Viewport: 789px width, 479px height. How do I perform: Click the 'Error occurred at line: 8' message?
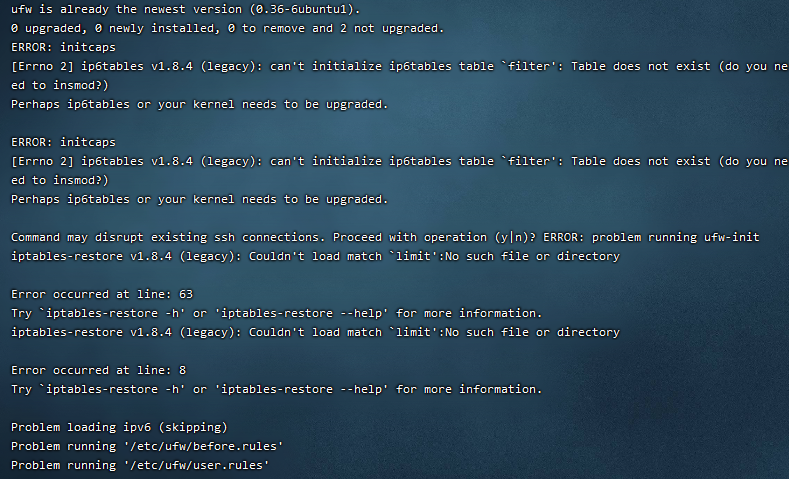(99, 370)
